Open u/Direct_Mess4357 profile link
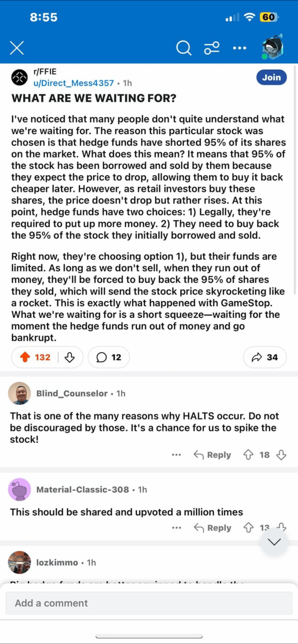This screenshot has width=298, height=644. (74, 83)
